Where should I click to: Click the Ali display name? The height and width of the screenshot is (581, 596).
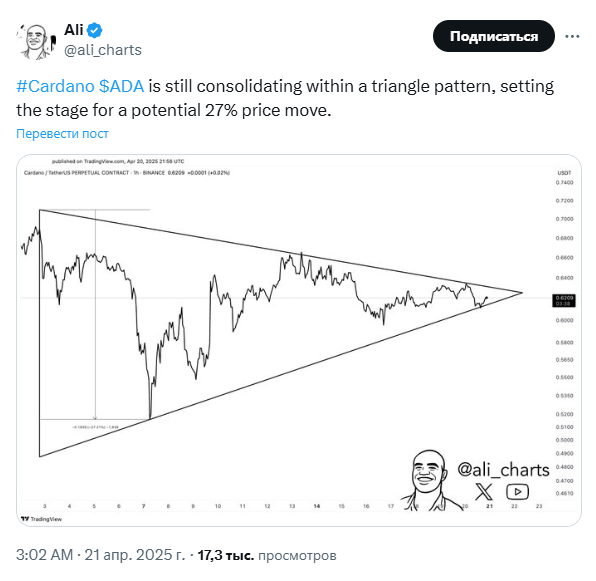tap(74, 30)
